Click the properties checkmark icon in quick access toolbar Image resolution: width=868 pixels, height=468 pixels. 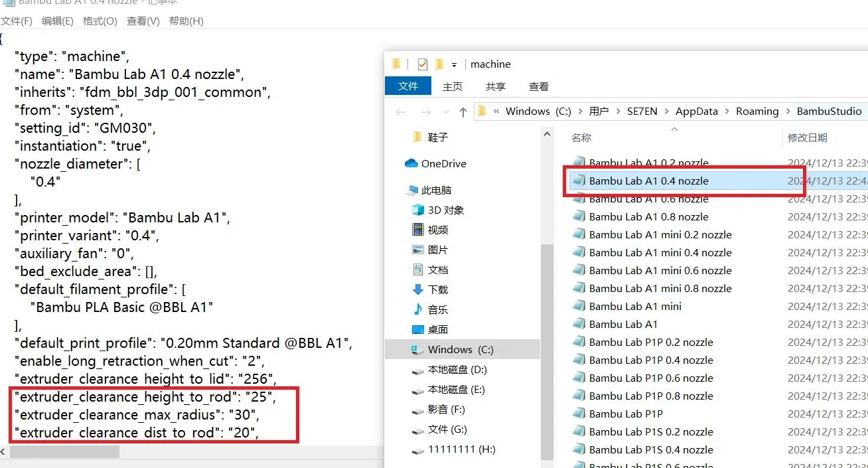pyautogui.click(x=423, y=64)
